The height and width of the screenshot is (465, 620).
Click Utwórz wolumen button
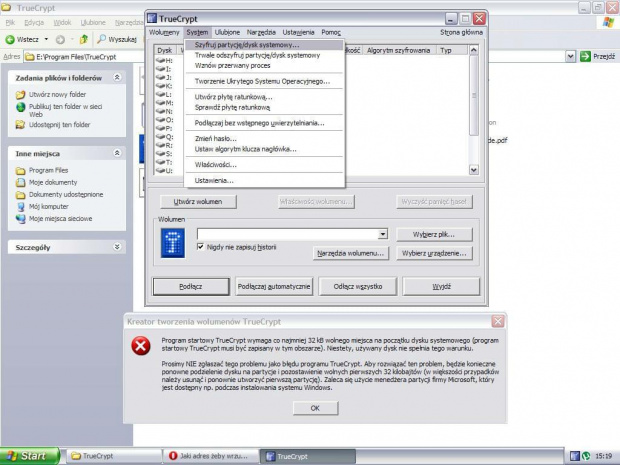[x=198, y=202]
